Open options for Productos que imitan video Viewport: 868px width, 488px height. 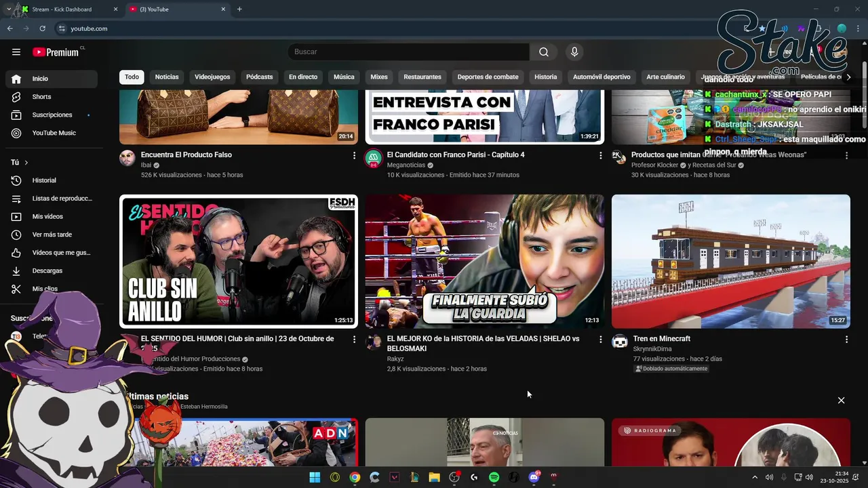846,155
